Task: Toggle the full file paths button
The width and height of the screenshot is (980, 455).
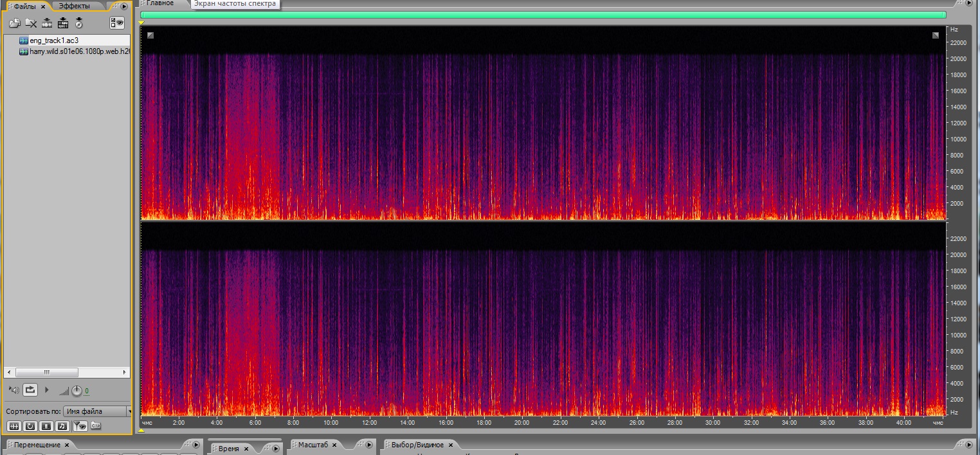Action: click(x=96, y=425)
